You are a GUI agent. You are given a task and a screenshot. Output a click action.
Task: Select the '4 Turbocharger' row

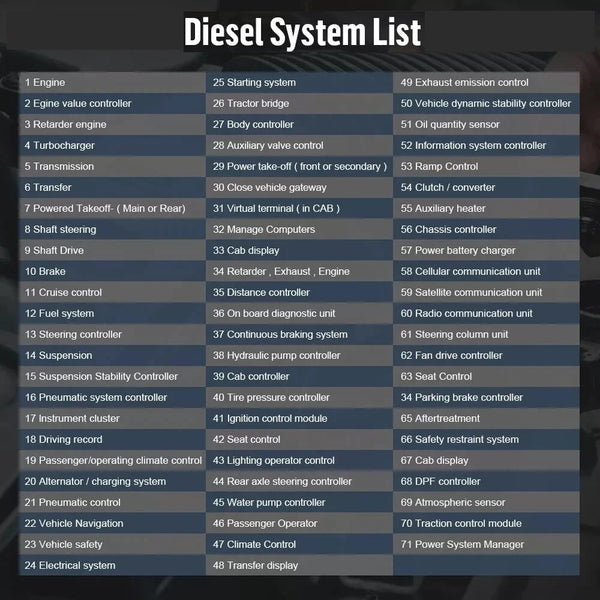coord(112,145)
